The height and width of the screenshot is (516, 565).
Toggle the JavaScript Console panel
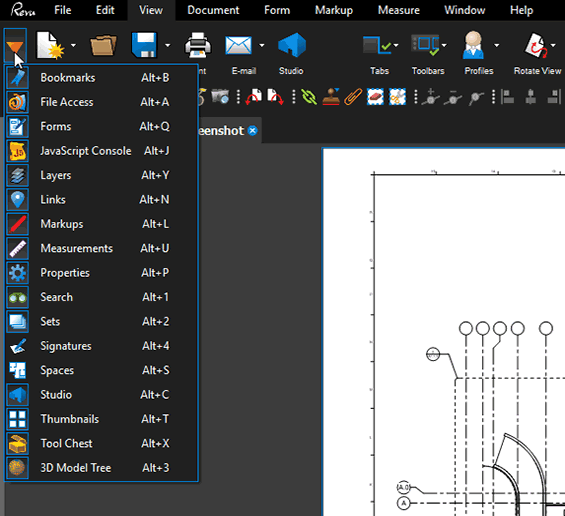point(101,151)
